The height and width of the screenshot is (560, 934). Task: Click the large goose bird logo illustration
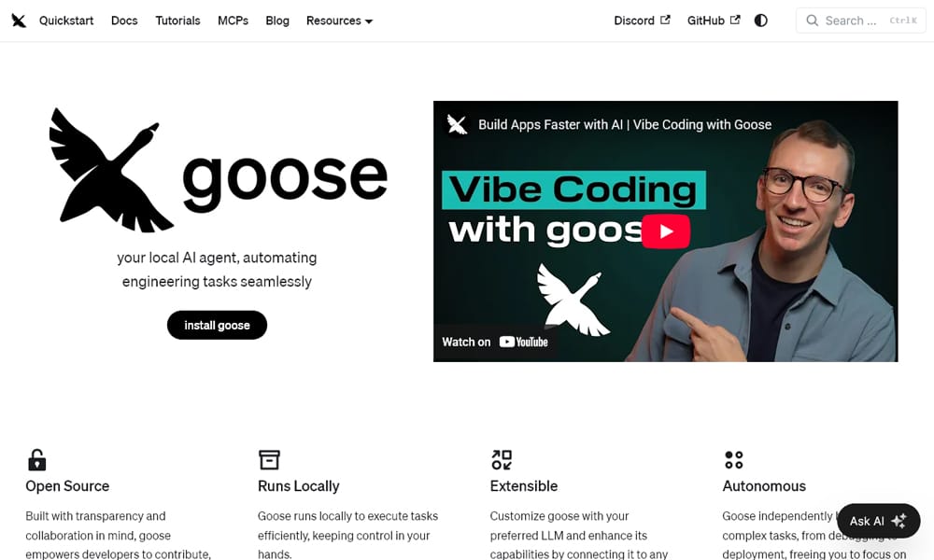[x=112, y=171]
